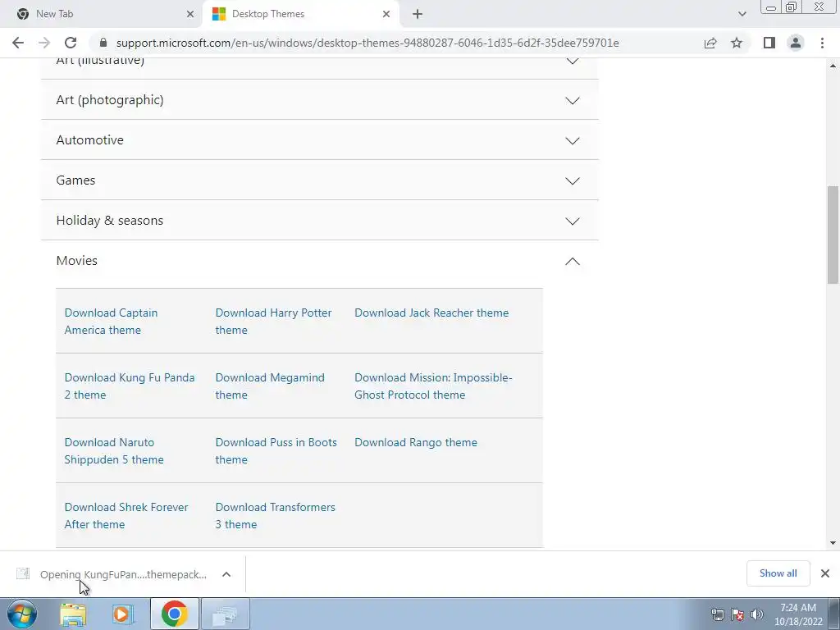The height and width of the screenshot is (630, 840).
Task: Click the URL address field
Action: [x=367, y=43]
